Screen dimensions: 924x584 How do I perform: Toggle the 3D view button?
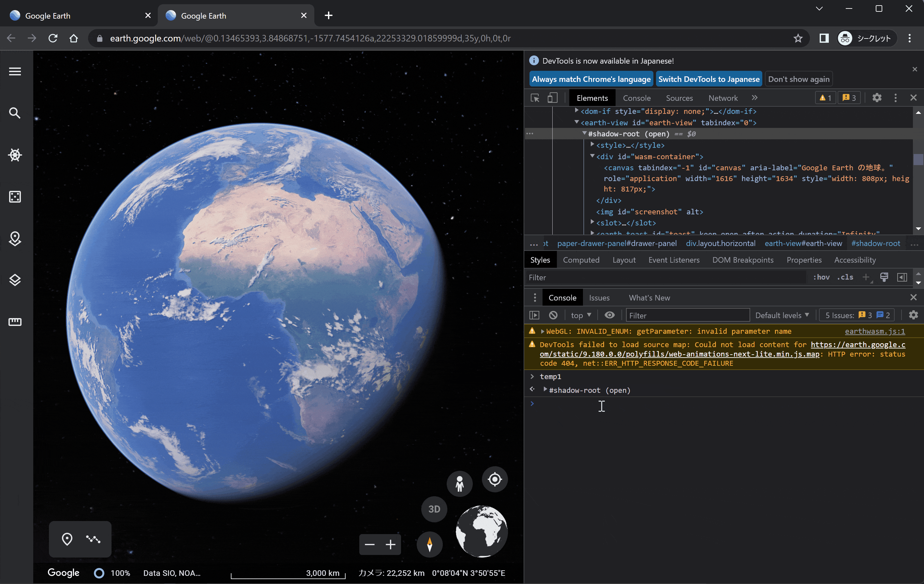pyautogui.click(x=434, y=509)
